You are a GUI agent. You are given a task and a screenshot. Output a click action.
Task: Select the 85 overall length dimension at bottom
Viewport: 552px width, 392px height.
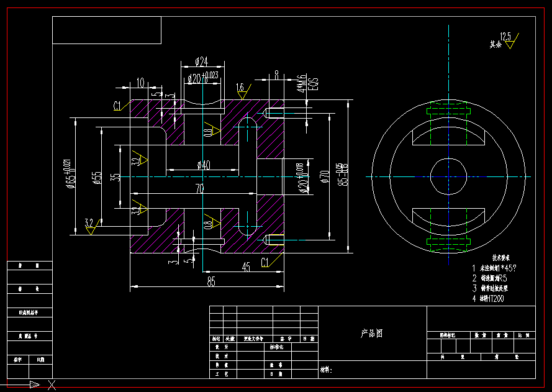(x=211, y=281)
